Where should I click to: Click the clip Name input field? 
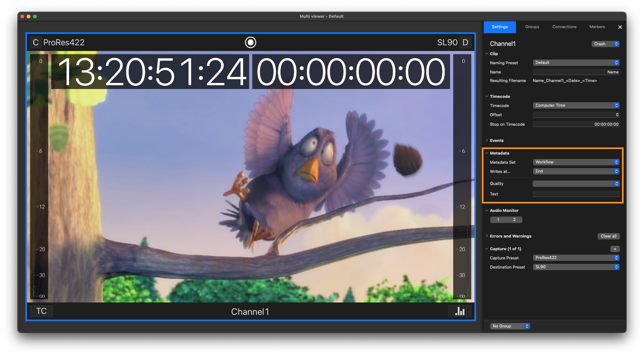pos(576,72)
